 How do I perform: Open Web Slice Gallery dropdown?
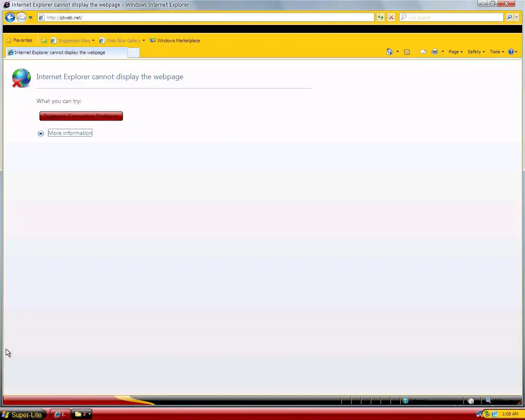(122, 41)
